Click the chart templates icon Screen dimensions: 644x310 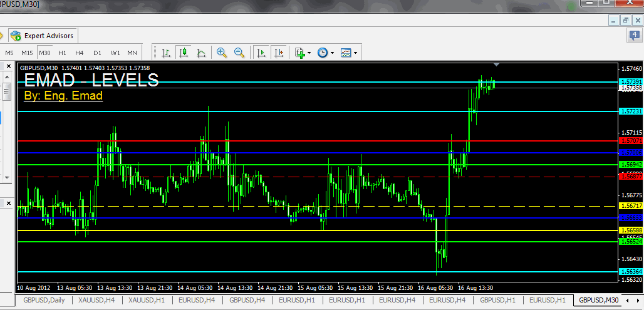pyautogui.click(x=346, y=53)
